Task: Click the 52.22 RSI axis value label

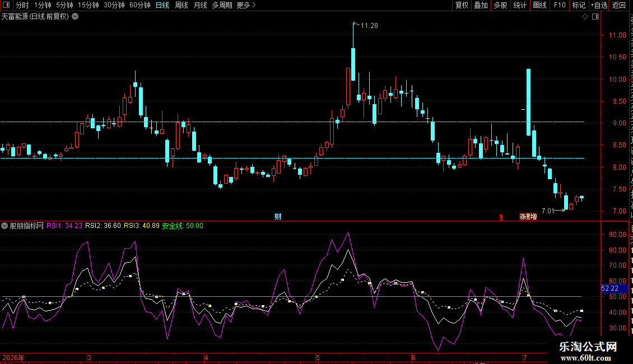Action: 615,288
